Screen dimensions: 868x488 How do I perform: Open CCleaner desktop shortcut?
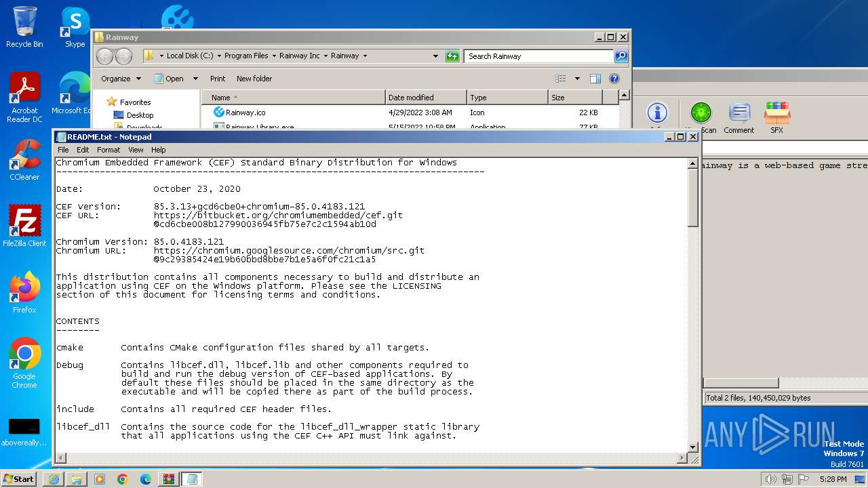point(24,160)
